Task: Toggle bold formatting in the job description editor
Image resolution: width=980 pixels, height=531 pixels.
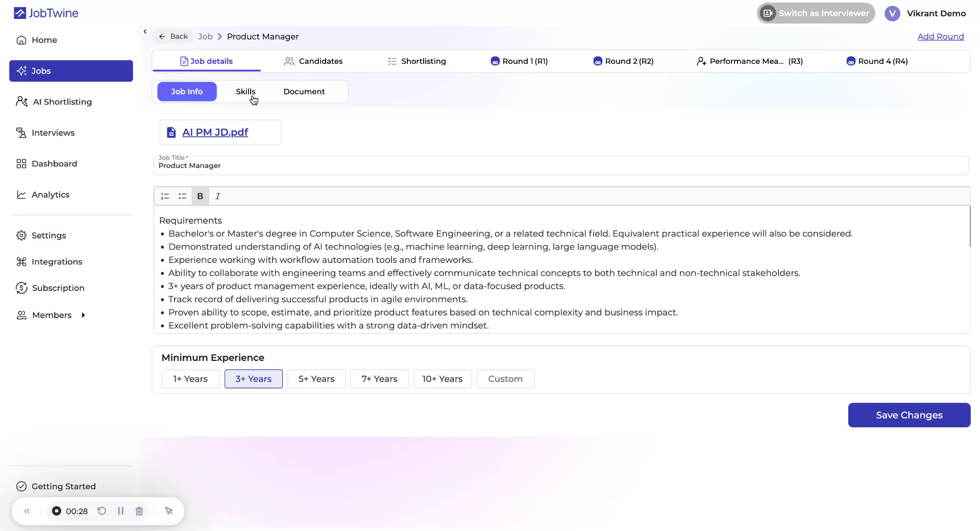Action: pyautogui.click(x=200, y=196)
